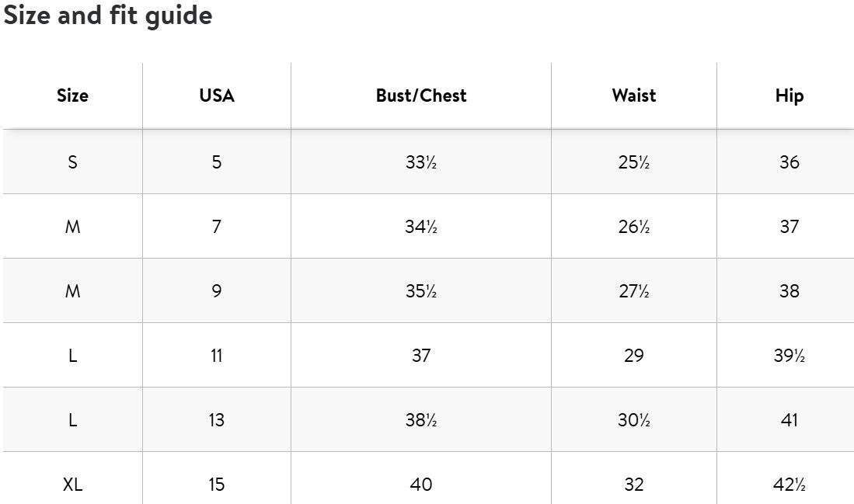This screenshot has height=504, width=854.
Task: Click the bust value 40
Action: pos(421,485)
